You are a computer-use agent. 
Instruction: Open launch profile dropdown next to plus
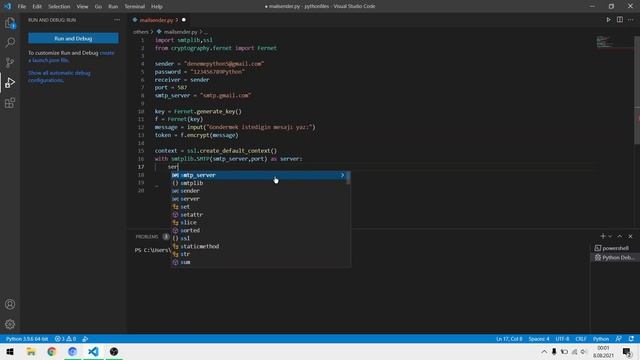610,236
